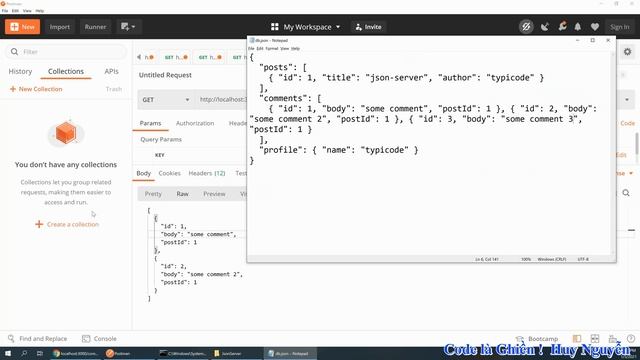Click the heart icon in header

click(595, 27)
